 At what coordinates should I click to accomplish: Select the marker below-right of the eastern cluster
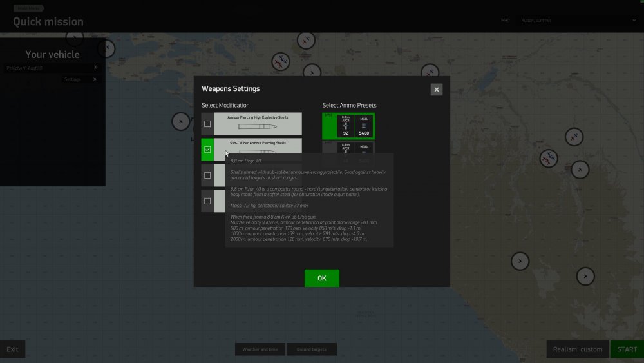click(x=580, y=170)
